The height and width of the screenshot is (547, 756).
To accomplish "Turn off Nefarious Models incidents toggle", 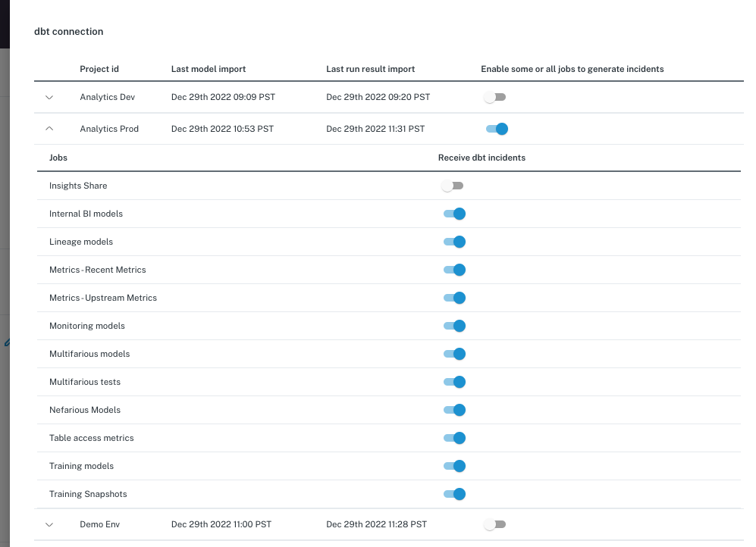I will tap(454, 410).
